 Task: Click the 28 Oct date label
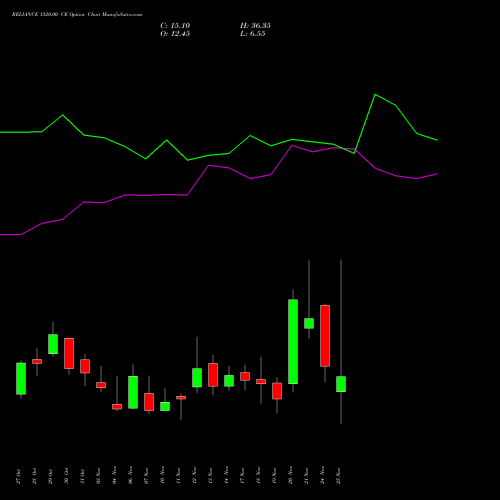[x=34, y=476]
